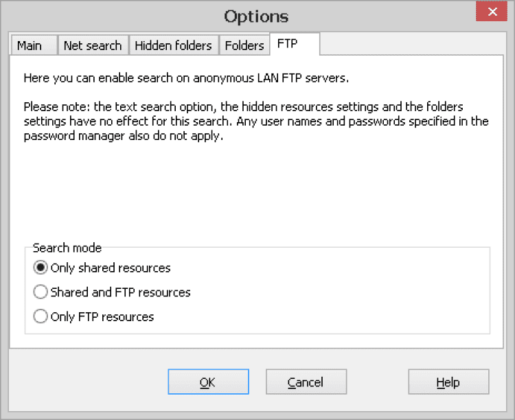The width and height of the screenshot is (515, 420).
Task: Switch to the Main tab
Action: coord(30,46)
